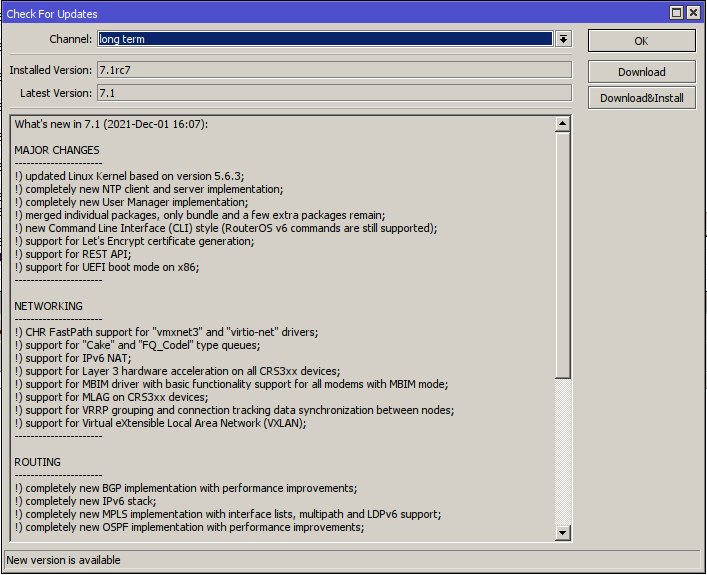
Task: Click the 'Let's Encrypt certificate generation' line
Action: click(134, 241)
